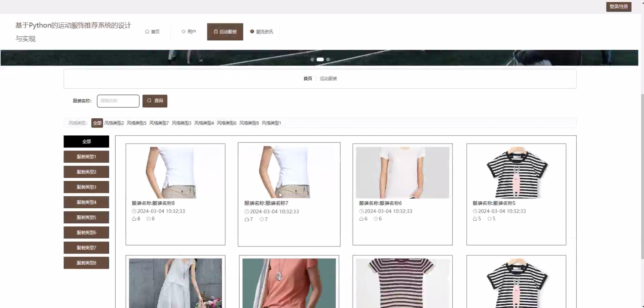Star the 服装名称5 item

pos(489,219)
